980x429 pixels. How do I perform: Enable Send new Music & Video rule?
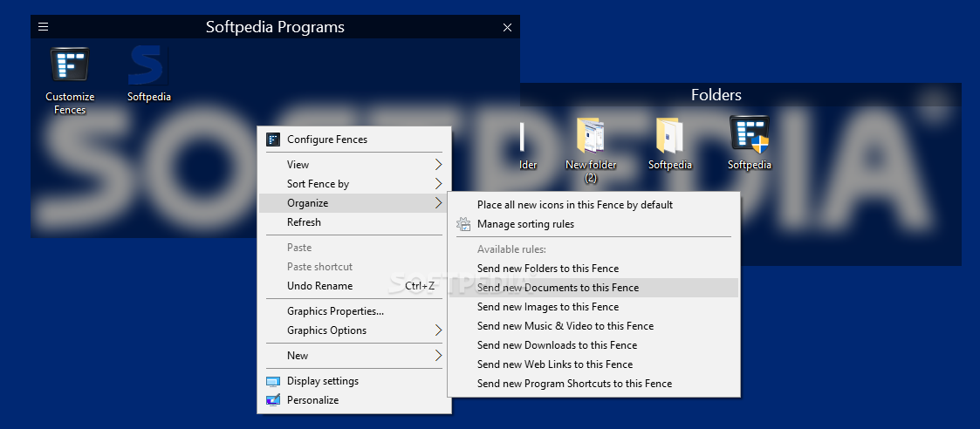pyautogui.click(x=593, y=326)
